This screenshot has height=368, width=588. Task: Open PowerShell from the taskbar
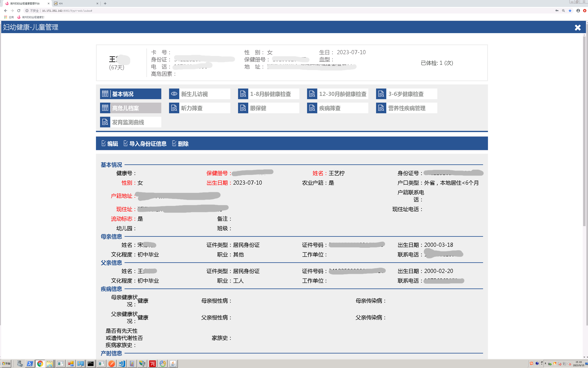tap(30, 364)
